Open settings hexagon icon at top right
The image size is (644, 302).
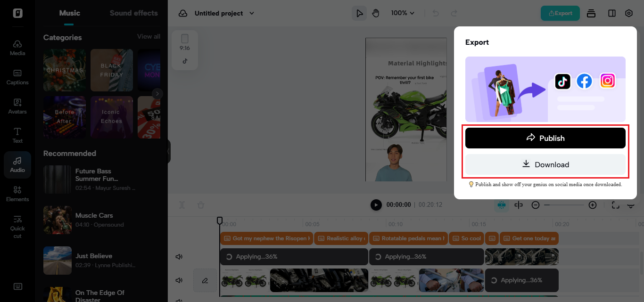tap(628, 13)
